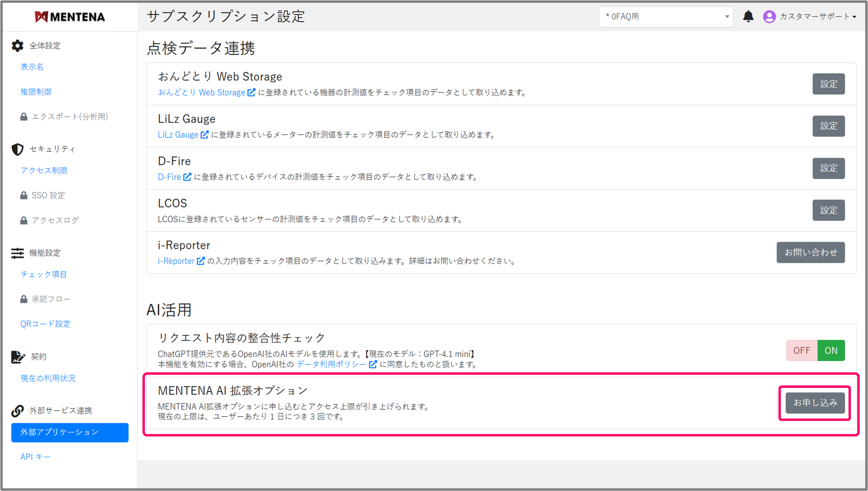The width and height of the screenshot is (868, 491).
Task: Go to API キー in sidebar
Action: (x=35, y=457)
